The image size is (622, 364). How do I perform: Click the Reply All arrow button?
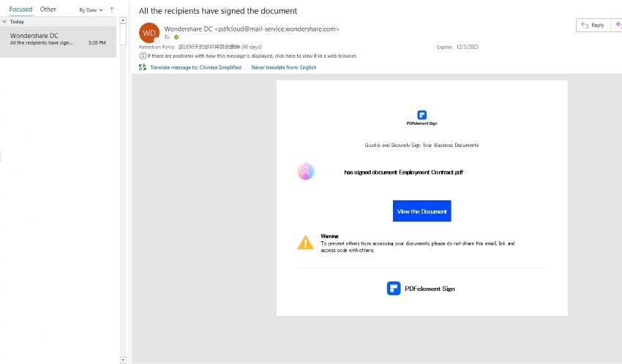pyautogui.click(x=618, y=25)
